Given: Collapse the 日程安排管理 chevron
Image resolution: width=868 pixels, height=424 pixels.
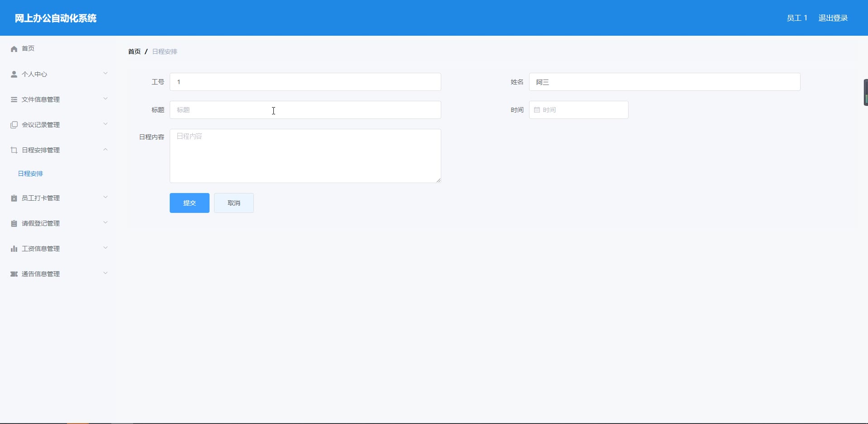Looking at the screenshot, I should coord(105,149).
